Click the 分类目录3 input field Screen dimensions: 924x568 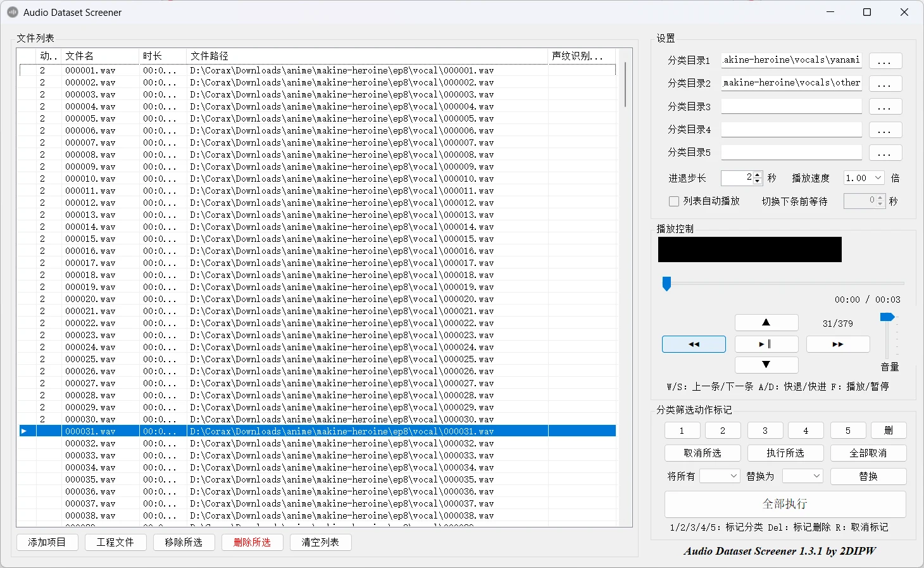(x=791, y=106)
